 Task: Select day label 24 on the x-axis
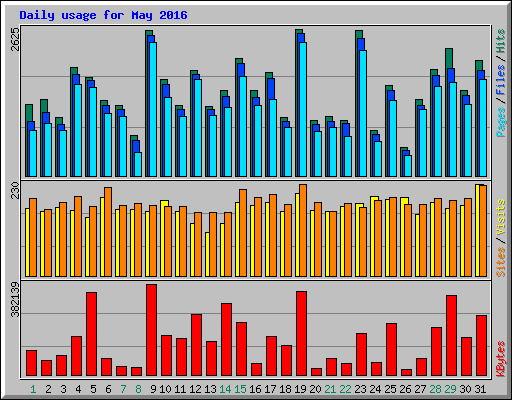click(375, 389)
